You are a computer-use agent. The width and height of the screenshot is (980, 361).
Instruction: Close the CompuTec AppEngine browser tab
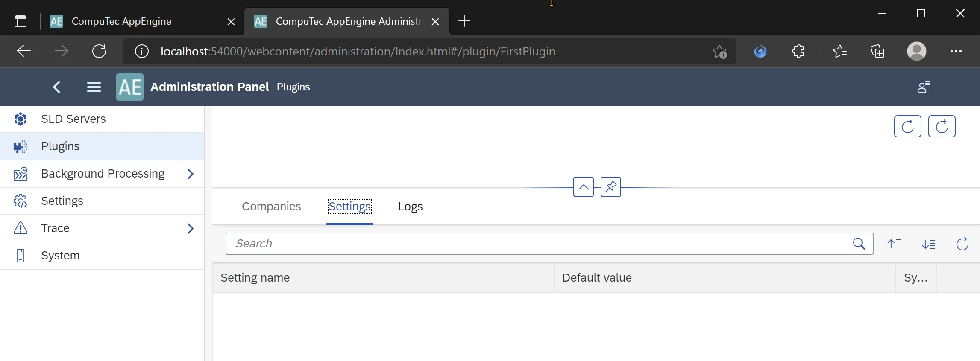coord(231,21)
